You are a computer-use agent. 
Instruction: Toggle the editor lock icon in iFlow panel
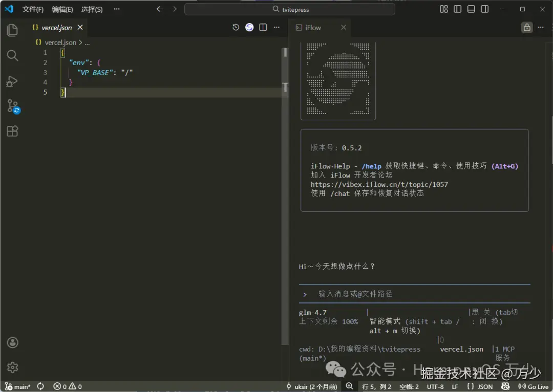[x=526, y=27]
